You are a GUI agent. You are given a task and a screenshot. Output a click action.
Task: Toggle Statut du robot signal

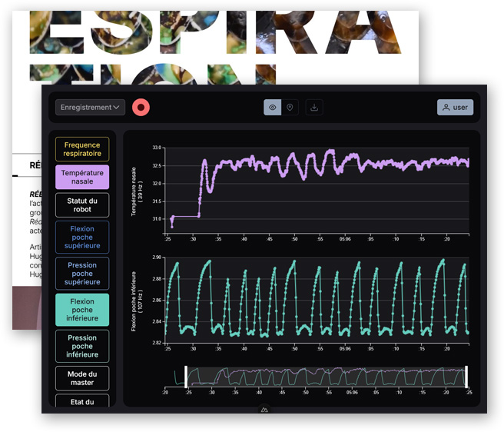(82, 205)
